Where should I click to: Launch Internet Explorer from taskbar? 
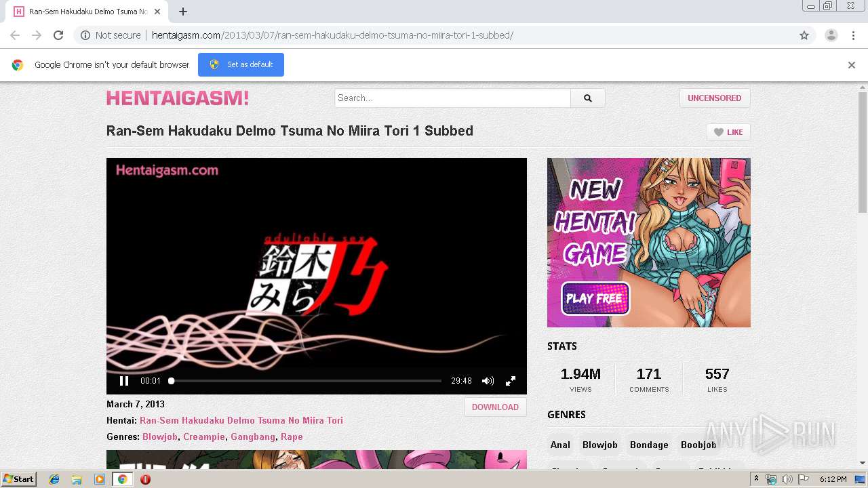coord(54,479)
